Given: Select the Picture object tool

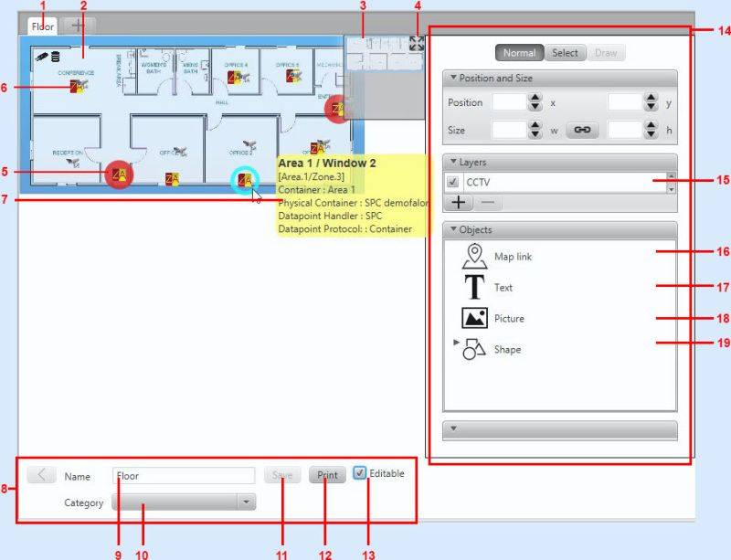Looking at the screenshot, I should click(474, 319).
